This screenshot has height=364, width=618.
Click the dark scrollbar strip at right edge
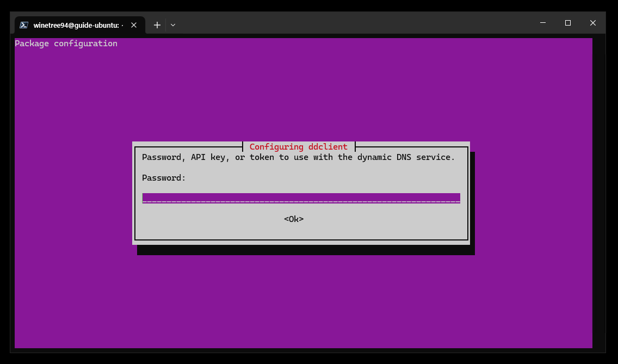point(598,193)
